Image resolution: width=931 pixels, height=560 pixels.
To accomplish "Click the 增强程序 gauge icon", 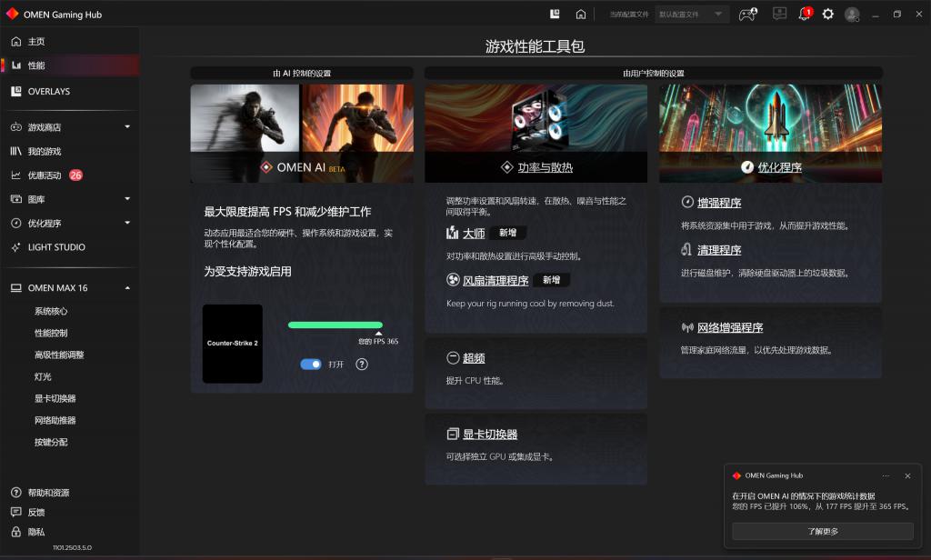I will click(687, 202).
